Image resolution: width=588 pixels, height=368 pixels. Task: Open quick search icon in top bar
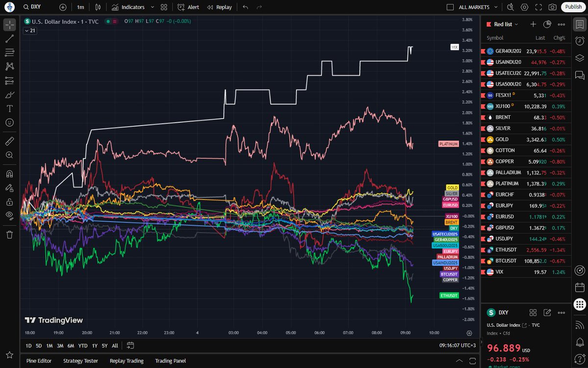[511, 7]
